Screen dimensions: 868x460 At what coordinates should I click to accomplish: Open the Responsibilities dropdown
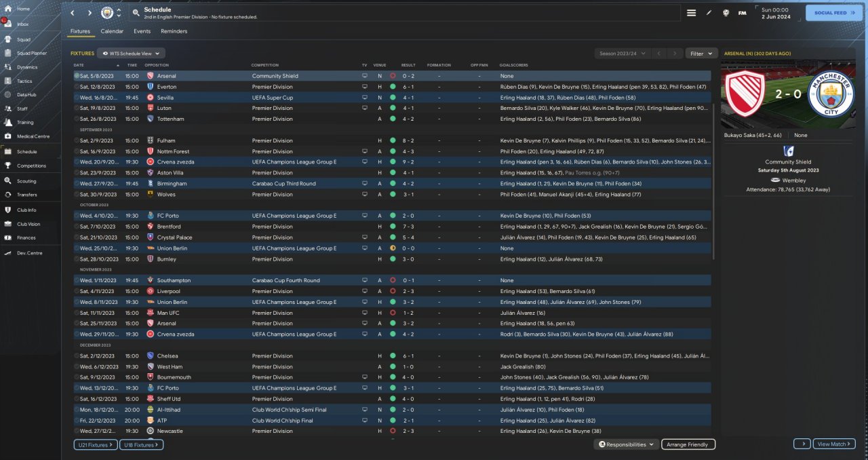626,444
